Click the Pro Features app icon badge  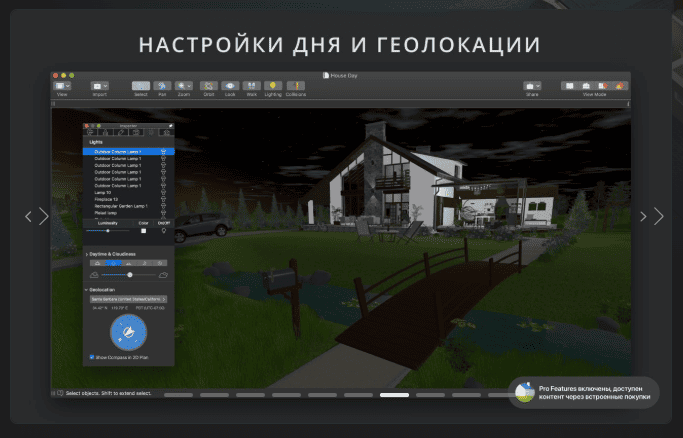click(x=524, y=392)
